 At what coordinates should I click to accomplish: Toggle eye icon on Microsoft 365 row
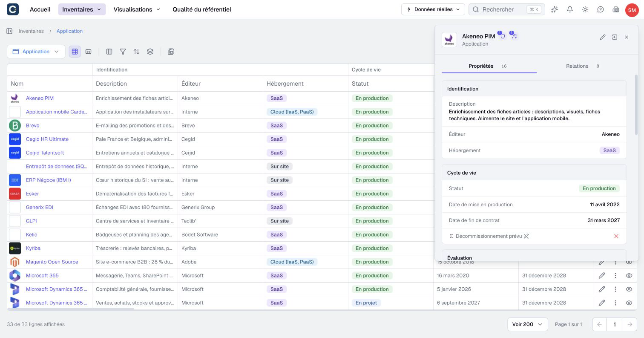click(x=629, y=275)
